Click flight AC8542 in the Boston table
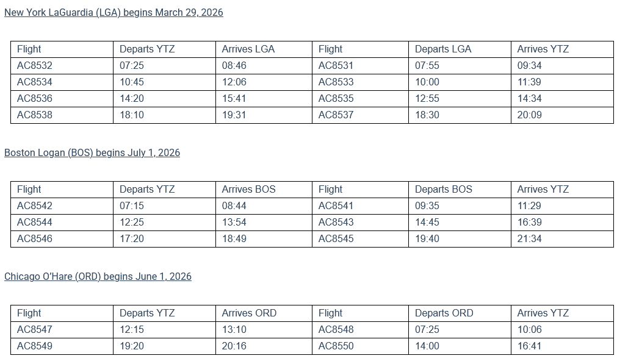Image resolution: width=617 pixels, height=364 pixels. click(x=35, y=205)
